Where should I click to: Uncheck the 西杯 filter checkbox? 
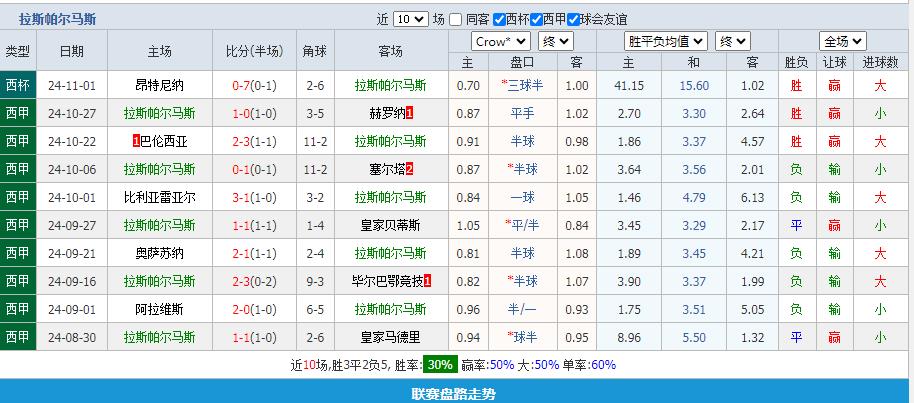click(x=498, y=19)
